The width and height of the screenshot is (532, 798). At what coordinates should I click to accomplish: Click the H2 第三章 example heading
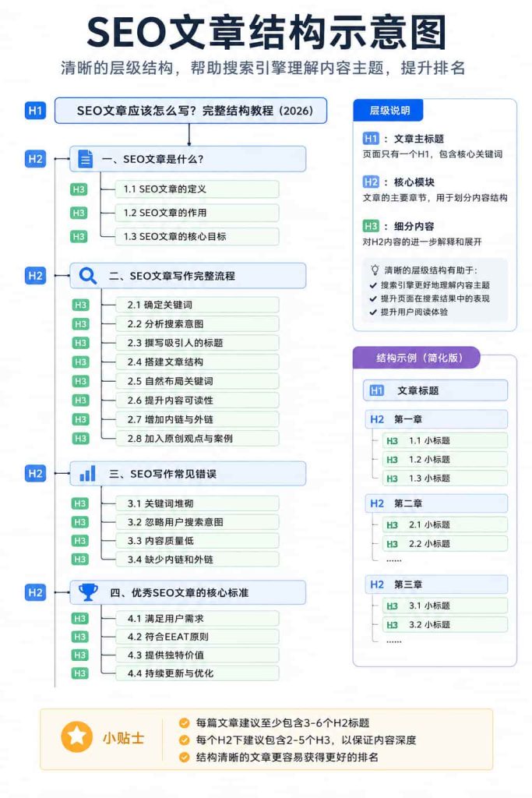[x=436, y=584]
